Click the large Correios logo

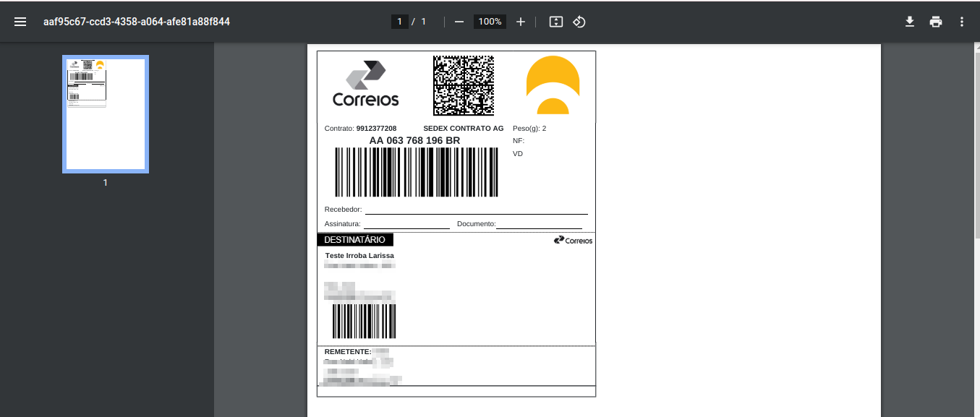[x=366, y=84]
